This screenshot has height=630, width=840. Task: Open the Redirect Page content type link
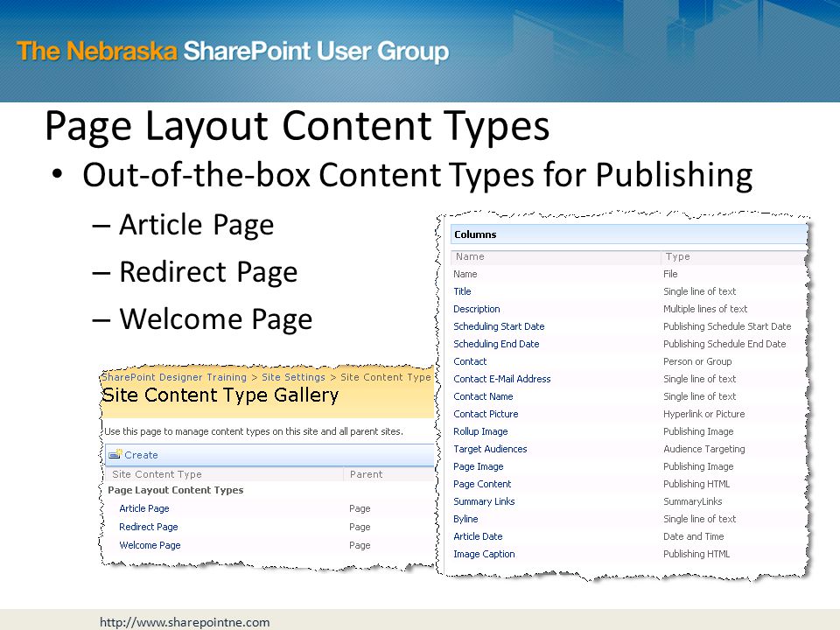(149, 527)
